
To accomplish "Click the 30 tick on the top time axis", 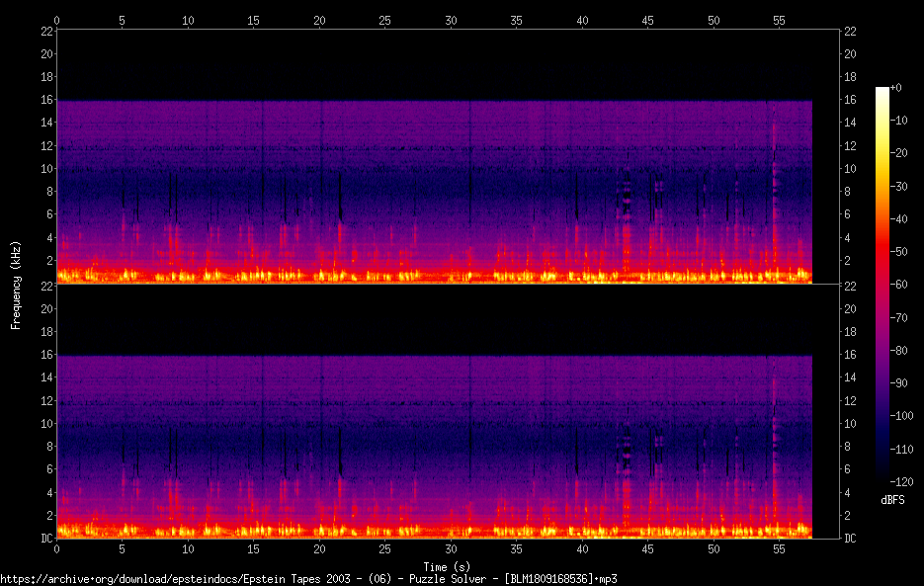I will 451,20.
